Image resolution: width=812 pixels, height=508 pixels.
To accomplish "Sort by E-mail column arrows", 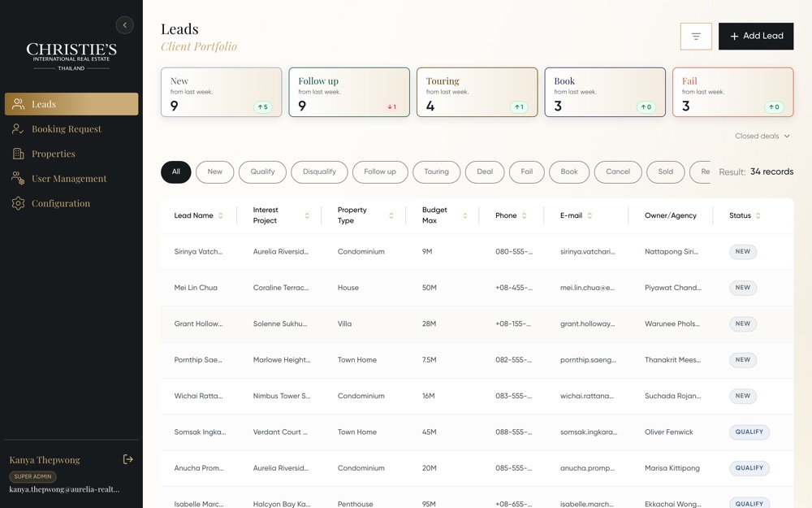I will pos(590,215).
